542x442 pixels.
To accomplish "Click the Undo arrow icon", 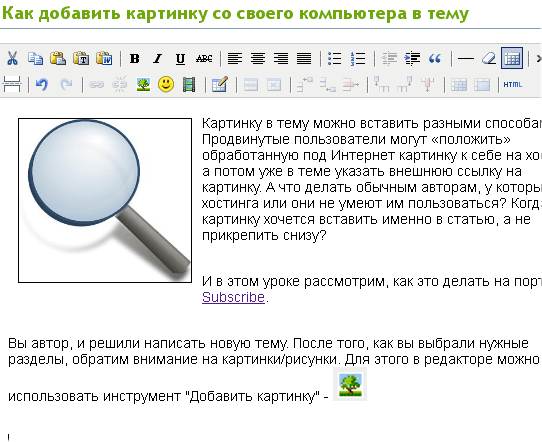I will coord(41,84).
